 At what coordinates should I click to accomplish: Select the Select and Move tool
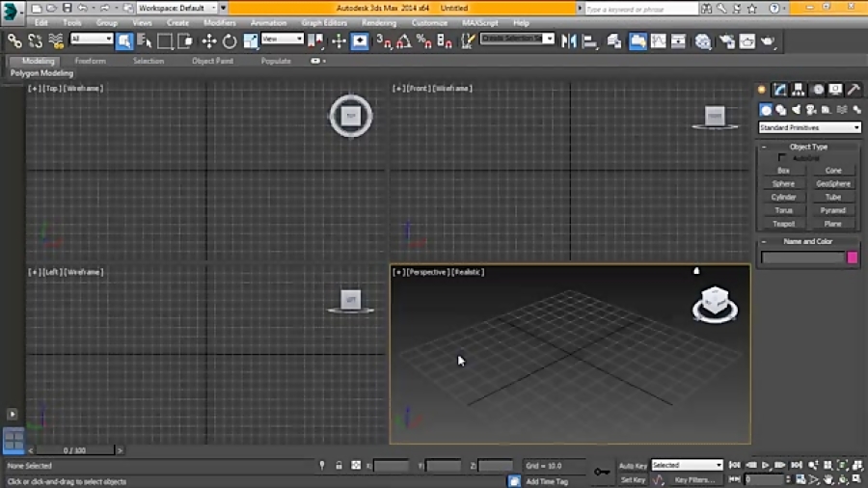tap(208, 41)
